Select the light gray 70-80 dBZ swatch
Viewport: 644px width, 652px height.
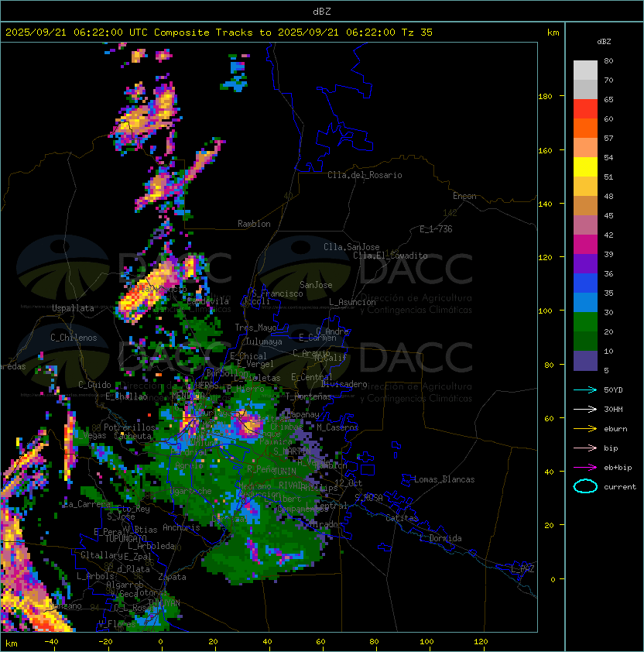click(x=585, y=70)
